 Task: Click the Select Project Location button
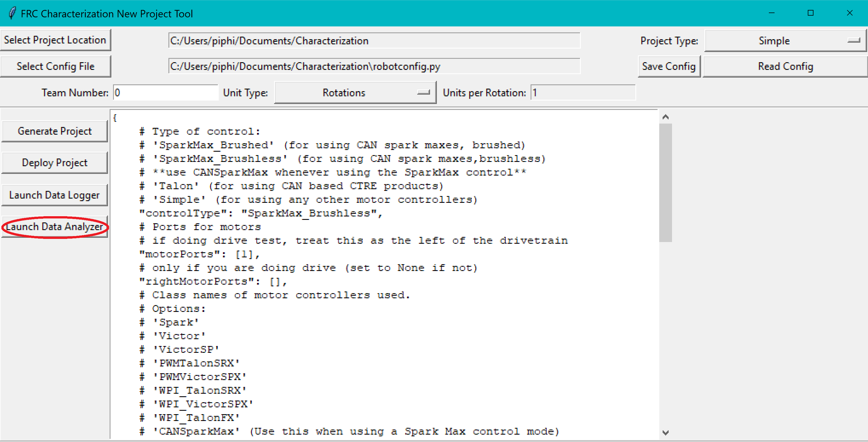pos(55,40)
